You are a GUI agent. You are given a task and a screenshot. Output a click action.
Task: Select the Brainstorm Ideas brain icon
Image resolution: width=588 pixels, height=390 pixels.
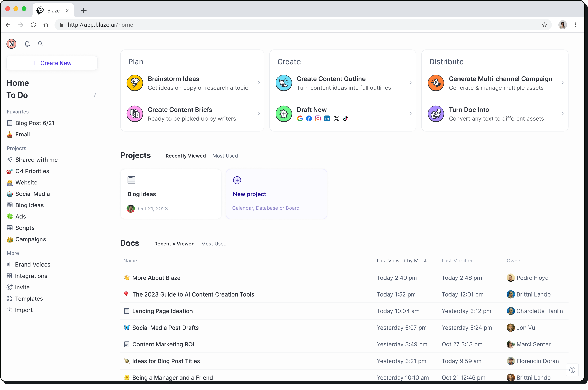[135, 83]
